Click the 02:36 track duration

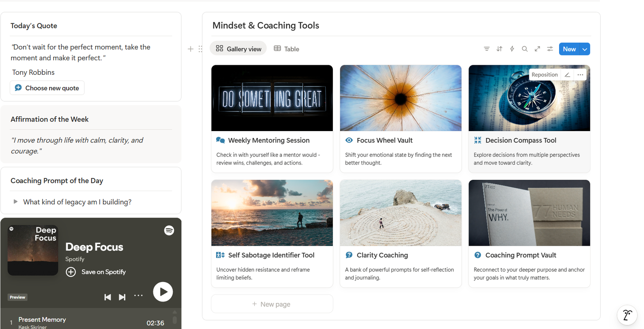pos(155,323)
